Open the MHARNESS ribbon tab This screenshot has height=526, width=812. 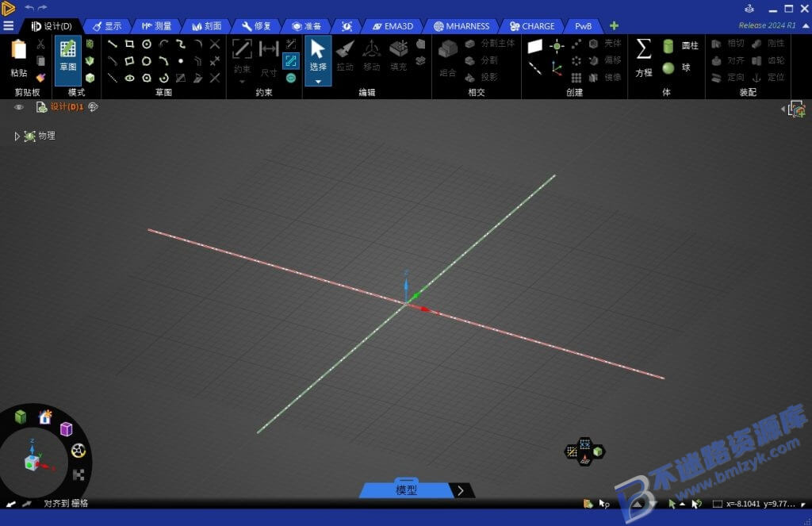click(x=462, y=26)
